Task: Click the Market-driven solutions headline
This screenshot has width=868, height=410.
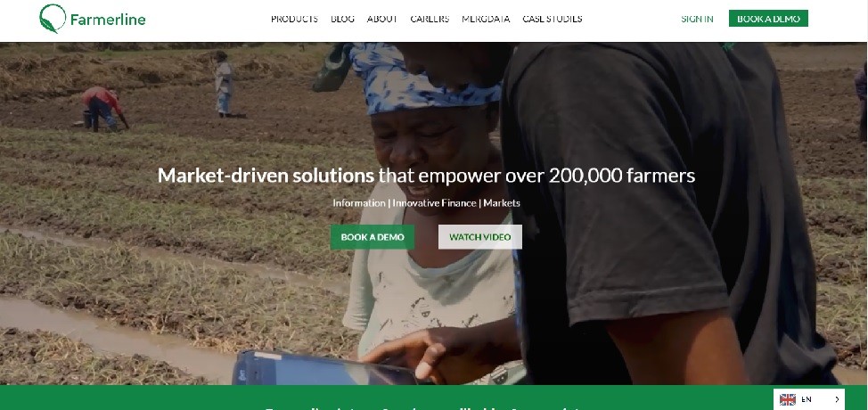Action: point(426,176)
